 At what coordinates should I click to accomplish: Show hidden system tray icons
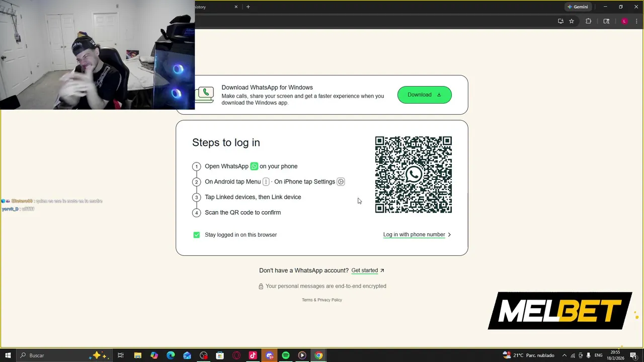click(564, 355)
